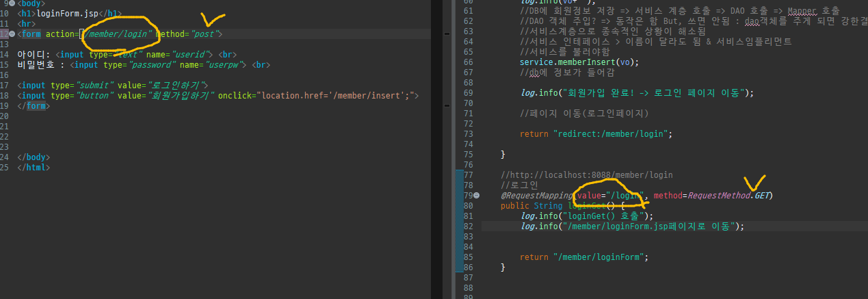Click the @RequestMapping annotation
The height and width of the screenshot is (299, 868).
[x=536, y=196]
